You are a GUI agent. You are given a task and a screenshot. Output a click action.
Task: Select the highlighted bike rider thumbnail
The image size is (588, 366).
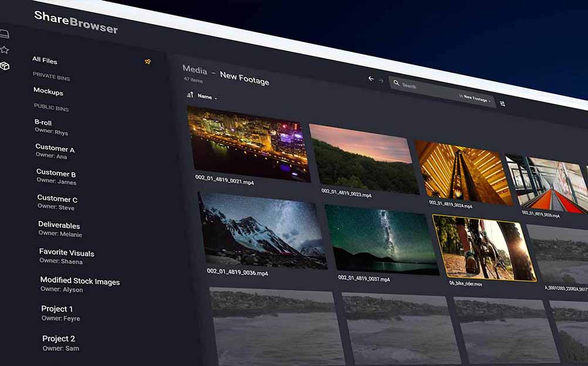[x=485, y=248]
